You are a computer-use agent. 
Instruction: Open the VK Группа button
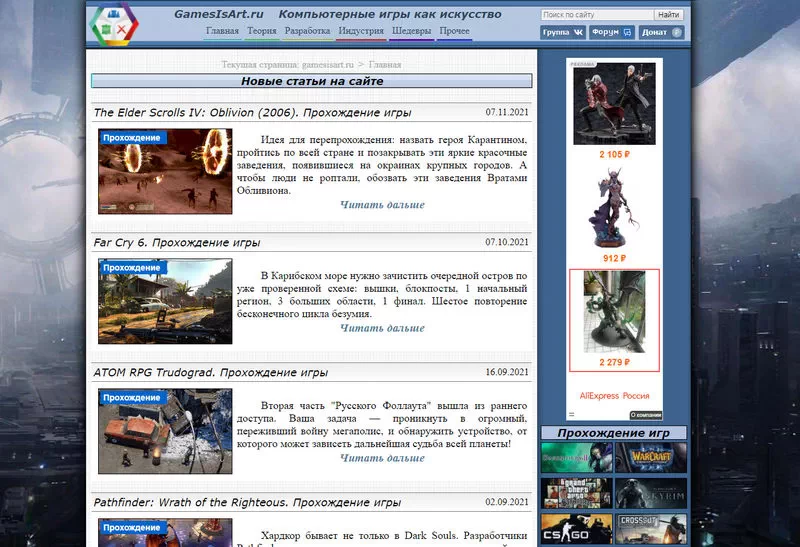click(563, 32)
